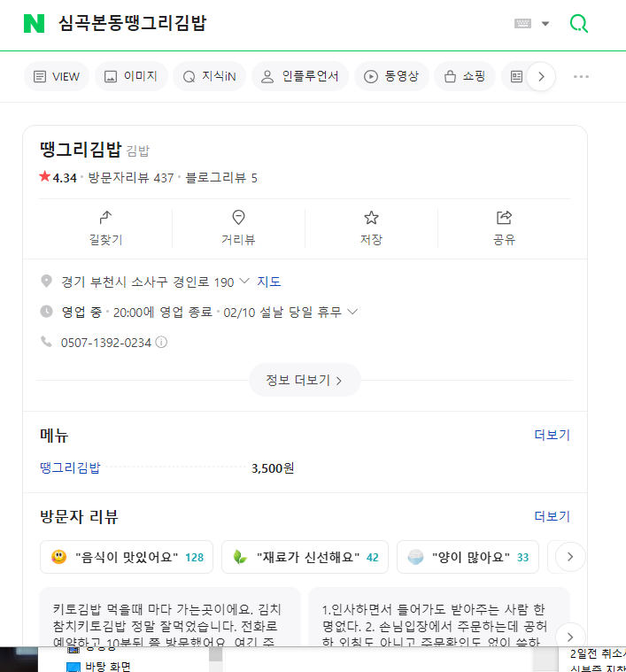
Task: Open the review card about 키토김밥
Action: coord(170,617)
